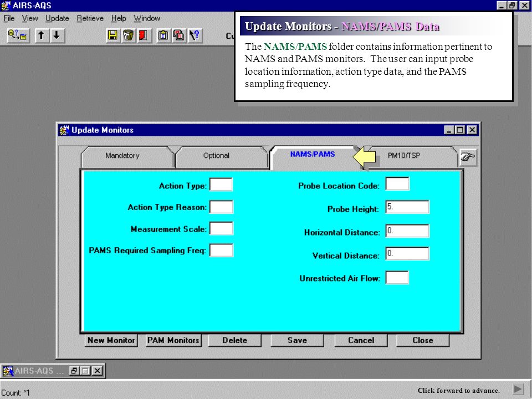Maximize the minimized AIRS-AQS window

pyautogui.click(x=85, y=371)
